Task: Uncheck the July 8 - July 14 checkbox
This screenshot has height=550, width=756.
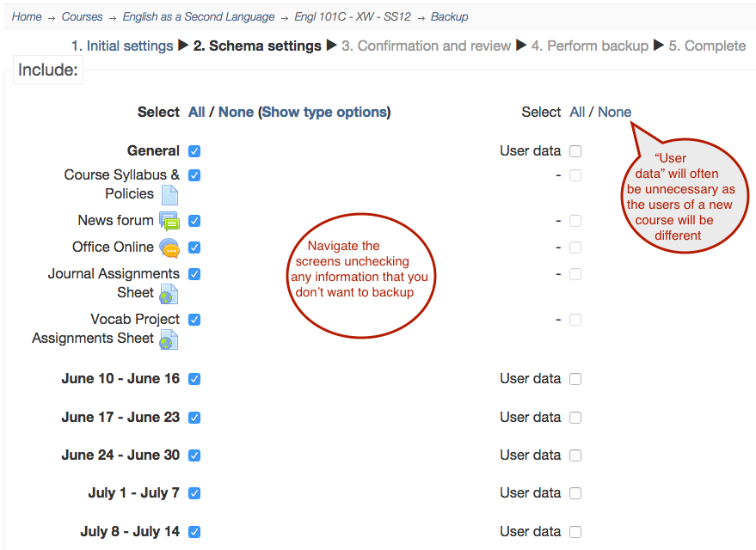Action: tap(194, 532)
